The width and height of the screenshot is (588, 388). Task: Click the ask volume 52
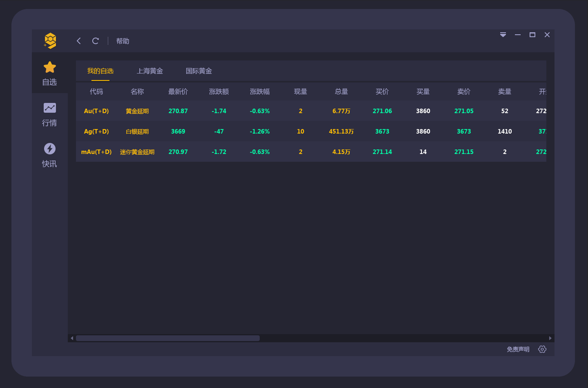pos(505,111)
